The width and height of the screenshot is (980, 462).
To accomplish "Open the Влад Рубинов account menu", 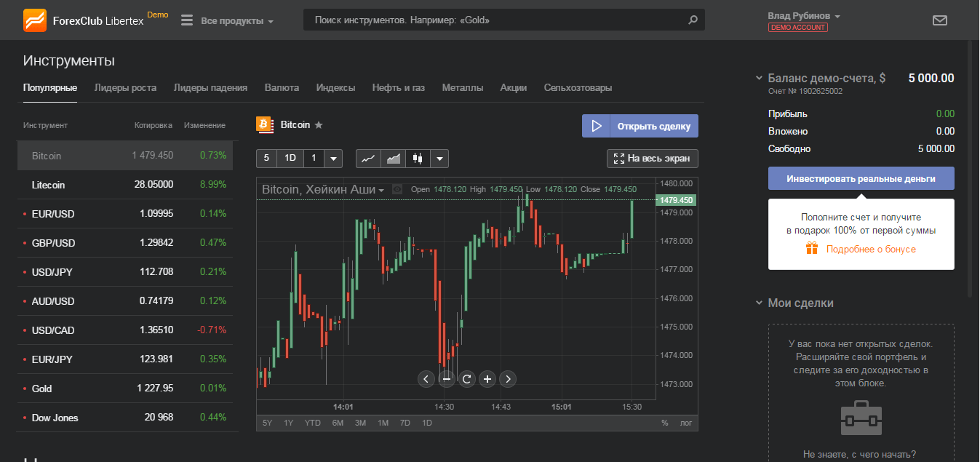I will (804, 16).
